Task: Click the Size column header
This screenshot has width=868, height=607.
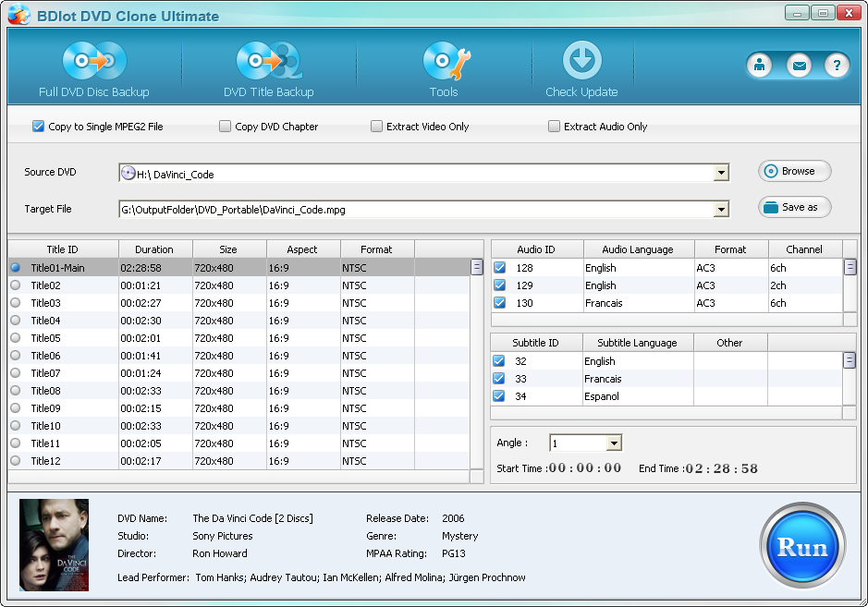Action: [229, 249]
